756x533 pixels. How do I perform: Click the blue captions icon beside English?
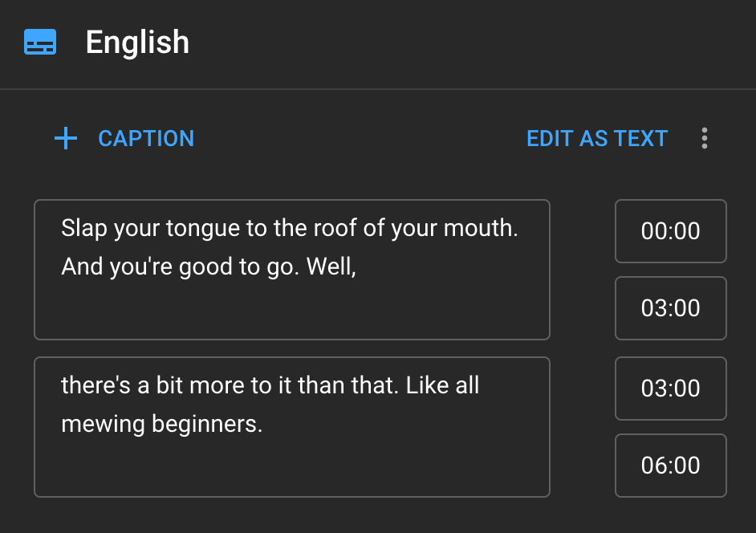pos(40,43)
